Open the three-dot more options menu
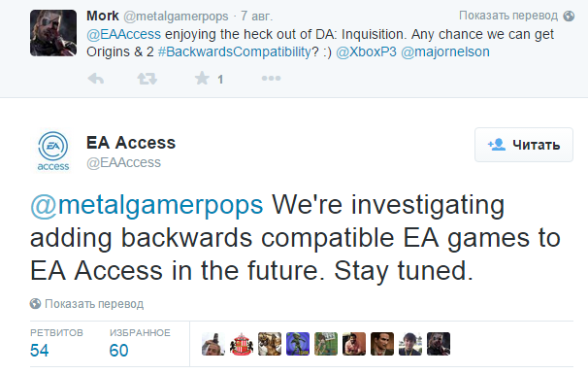Image resolution: width=588 pixels, height=374 pixels. (271, 78)
